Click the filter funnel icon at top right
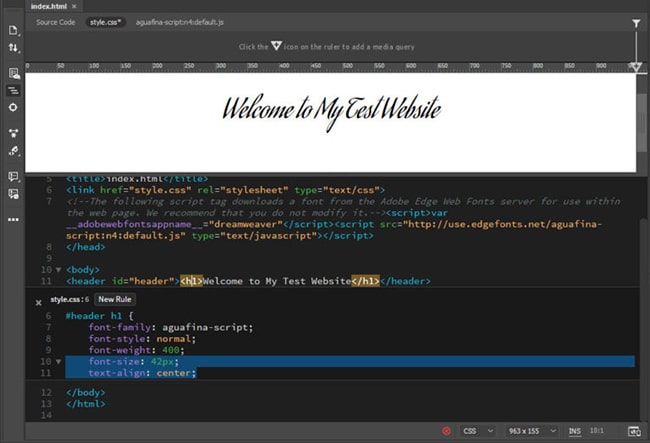The image size is (650, 443). (x=636, y=22)
